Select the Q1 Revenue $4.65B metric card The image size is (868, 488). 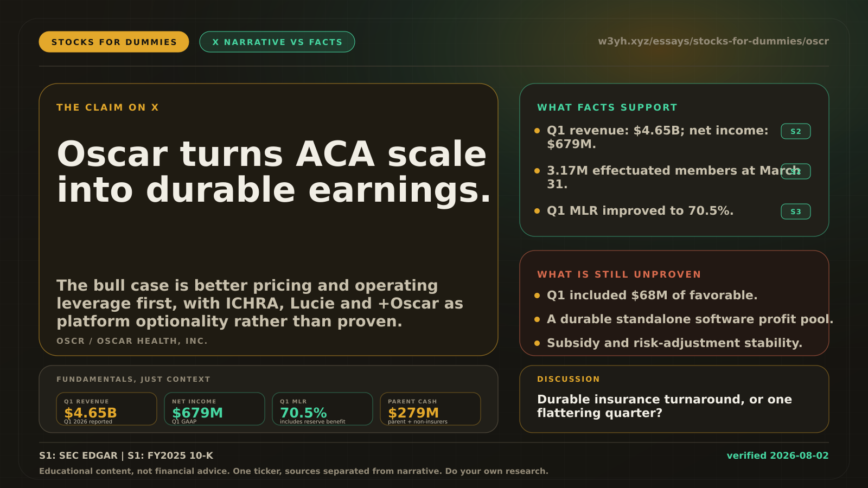106,409
